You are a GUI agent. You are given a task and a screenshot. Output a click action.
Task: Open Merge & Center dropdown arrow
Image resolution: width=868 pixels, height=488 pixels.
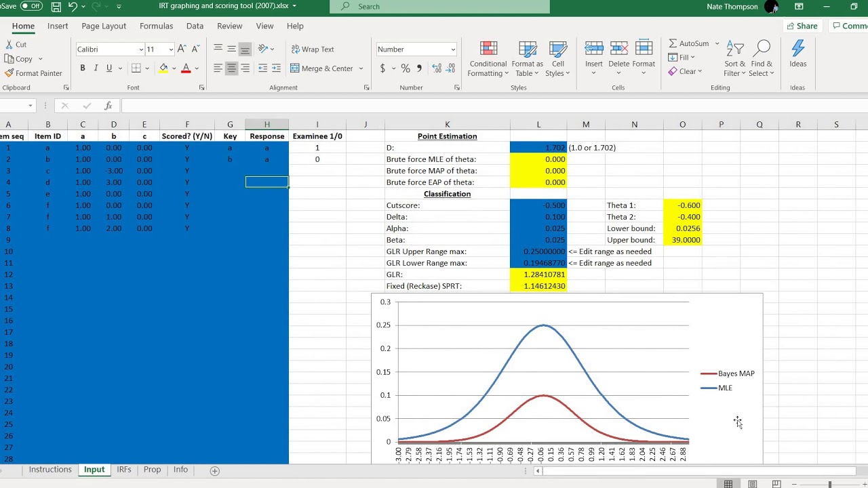click(x=361, y=68)
